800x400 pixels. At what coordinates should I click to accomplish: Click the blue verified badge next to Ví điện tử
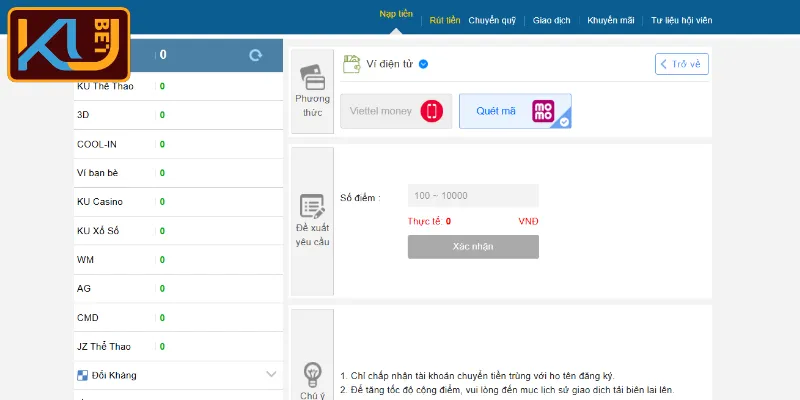tap(423, 64)
